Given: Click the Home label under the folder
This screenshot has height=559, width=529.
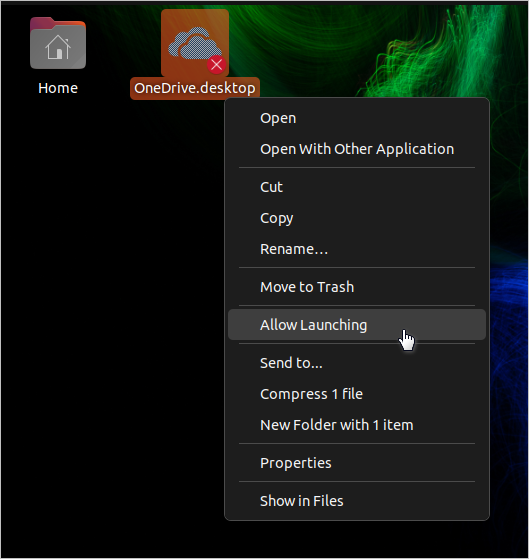Looking at the screenshot, I should [58, 88].
